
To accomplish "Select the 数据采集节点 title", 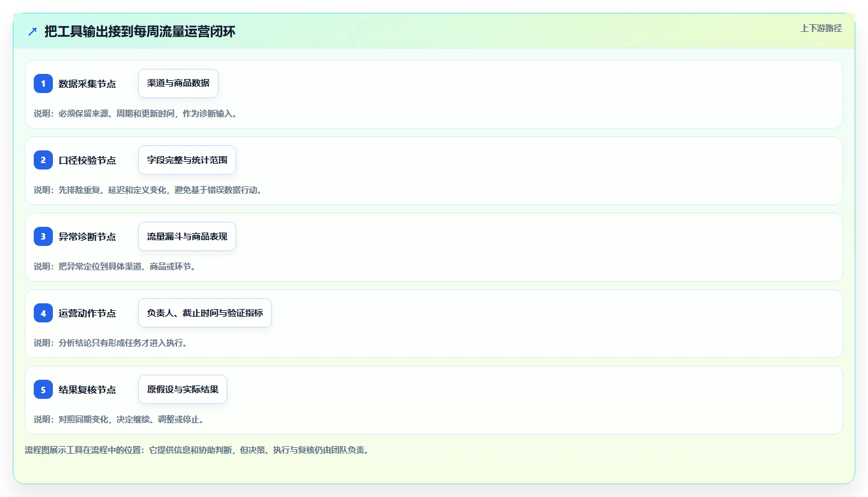I will coord(87,83).
